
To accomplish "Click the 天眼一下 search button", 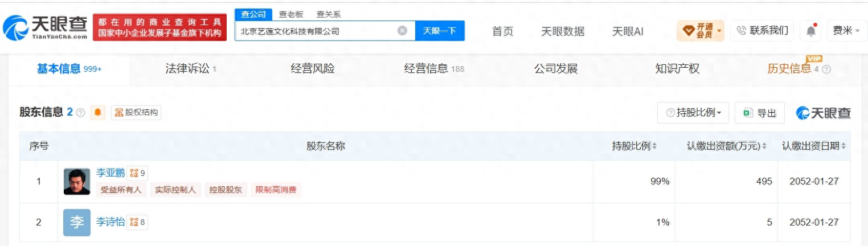I will coord(440,31).
